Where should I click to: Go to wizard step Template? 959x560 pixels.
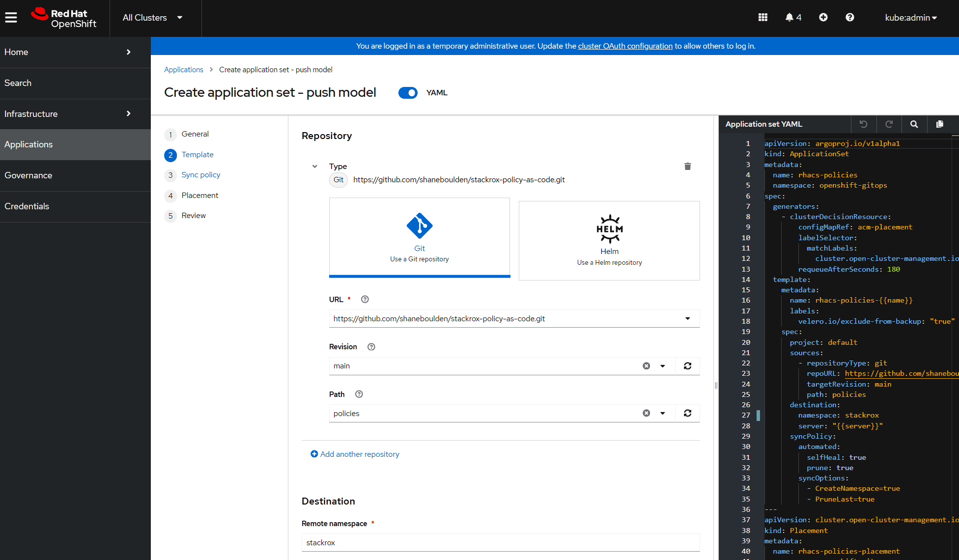pyautogui.click(x=197, y=155)
